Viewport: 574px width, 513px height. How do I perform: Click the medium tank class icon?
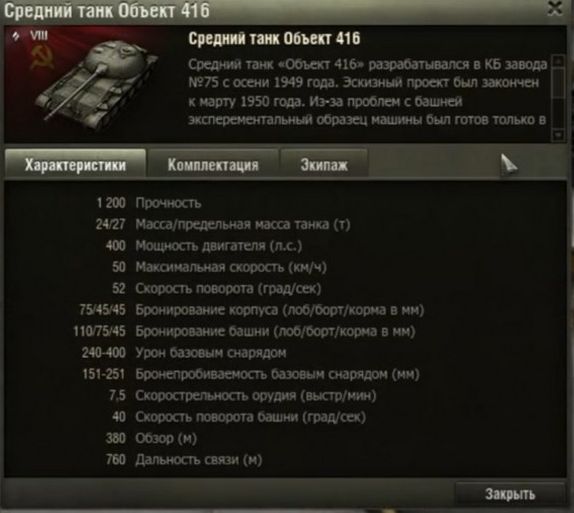coord(16,36)
